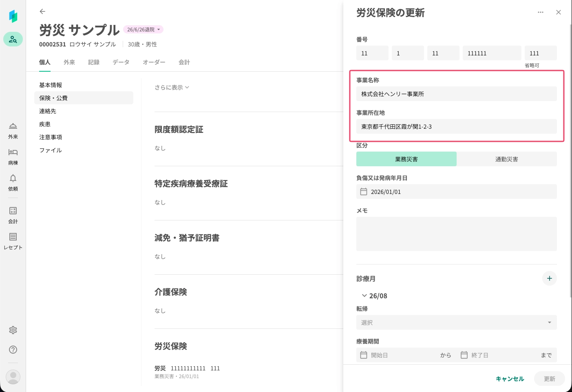The image size is (572, 392).
Task: Select 注意事項 in the side menu
Action: 84,137
